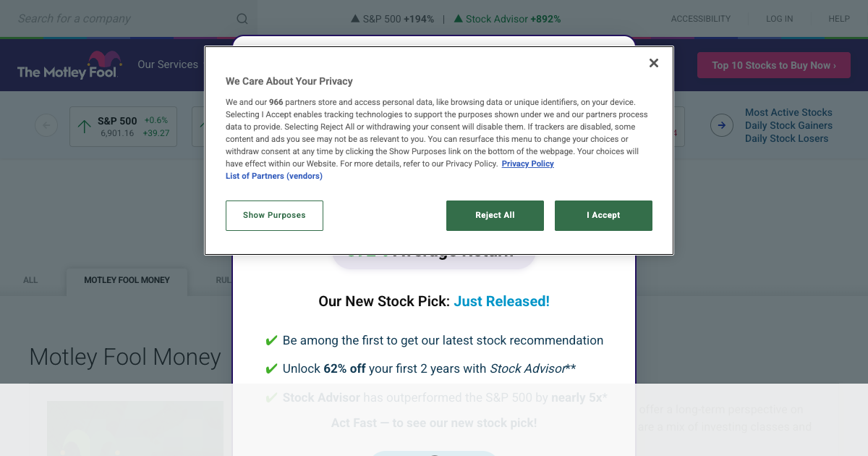Switch to the ALL tab
This screenshot has height=456, width=868.
click(x=30, y=280)
